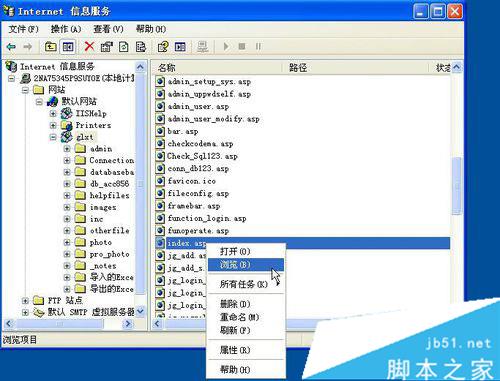Click the red Delete X toolbar icon
This screenshot has height=381, width=500.
(89, 47)
